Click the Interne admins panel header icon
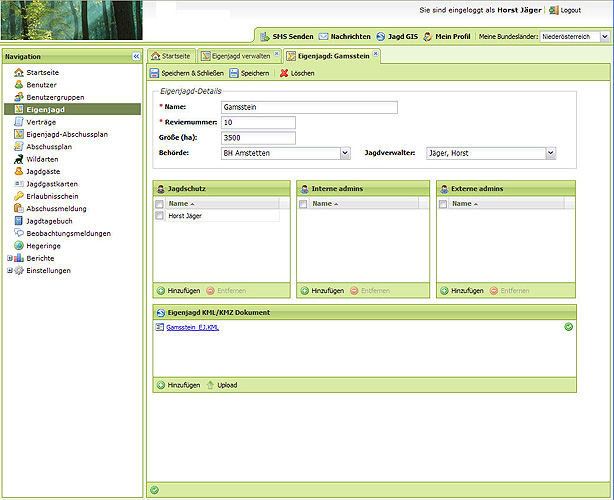The width and height of the screenshot is (614, 500). 304,189
